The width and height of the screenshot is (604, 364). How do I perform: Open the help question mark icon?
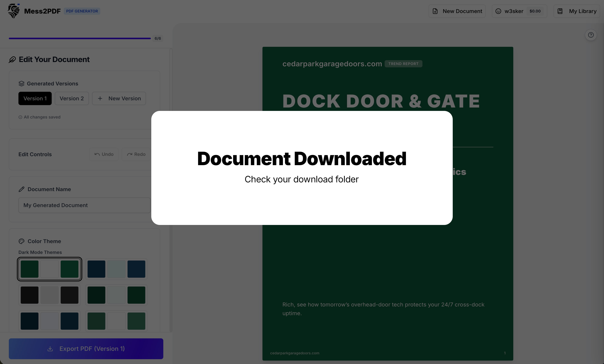[x=591, y=35]
